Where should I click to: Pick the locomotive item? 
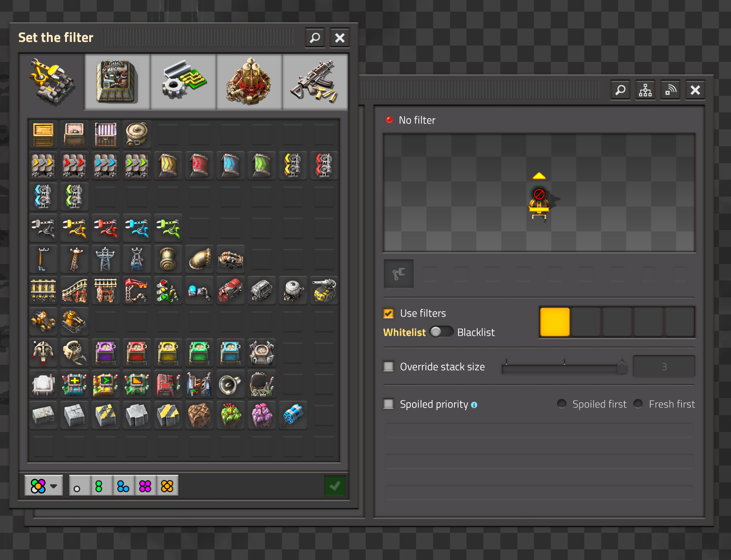tap(231, 290)
